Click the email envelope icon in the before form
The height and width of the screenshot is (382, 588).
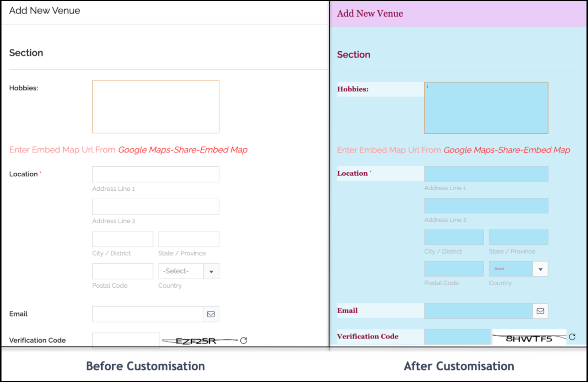click(x=211, y=314)
